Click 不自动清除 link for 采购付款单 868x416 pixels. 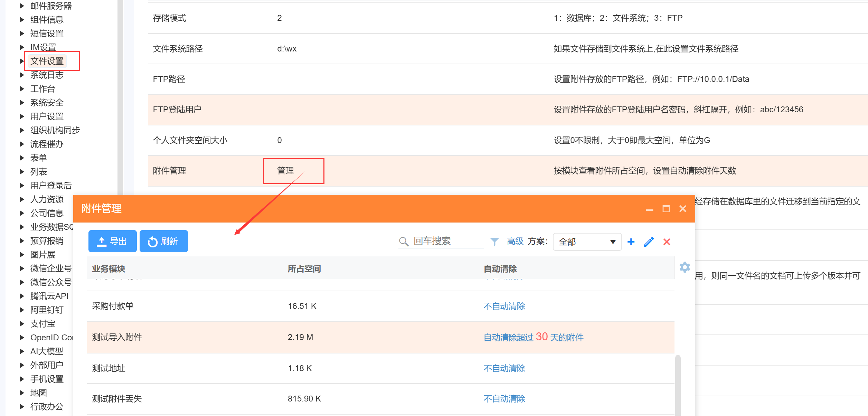tap(504, 306)
